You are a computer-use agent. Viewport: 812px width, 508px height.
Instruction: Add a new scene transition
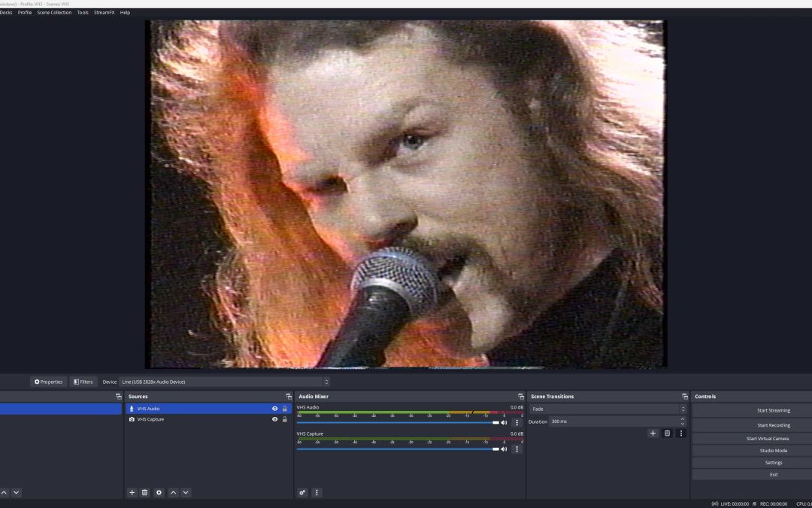653,433
